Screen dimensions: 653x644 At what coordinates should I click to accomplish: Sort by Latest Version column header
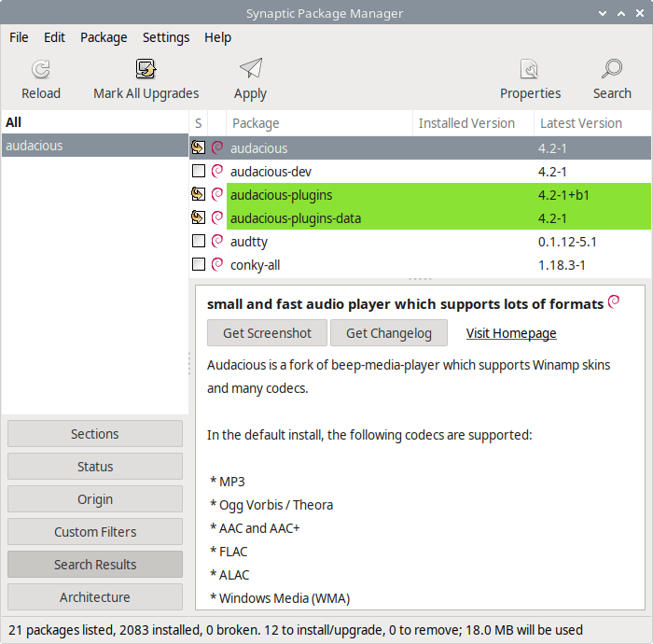(592, 123)
